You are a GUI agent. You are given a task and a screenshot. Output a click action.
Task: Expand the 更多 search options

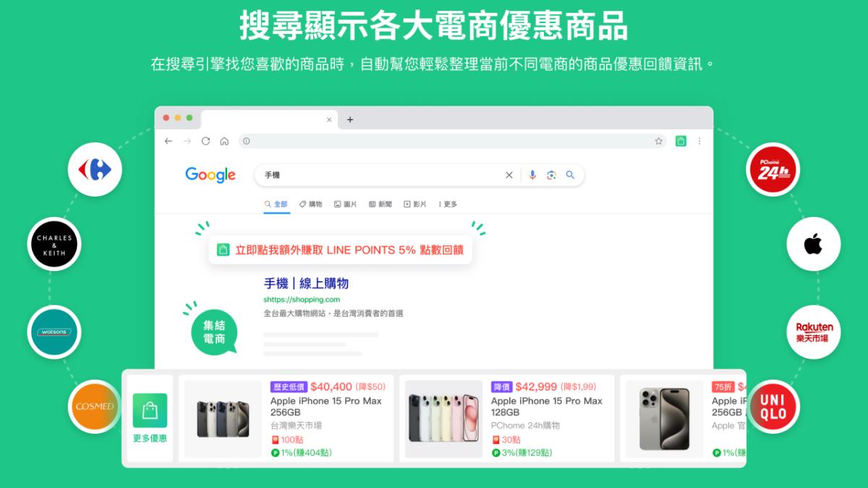[x=448, y=205]
